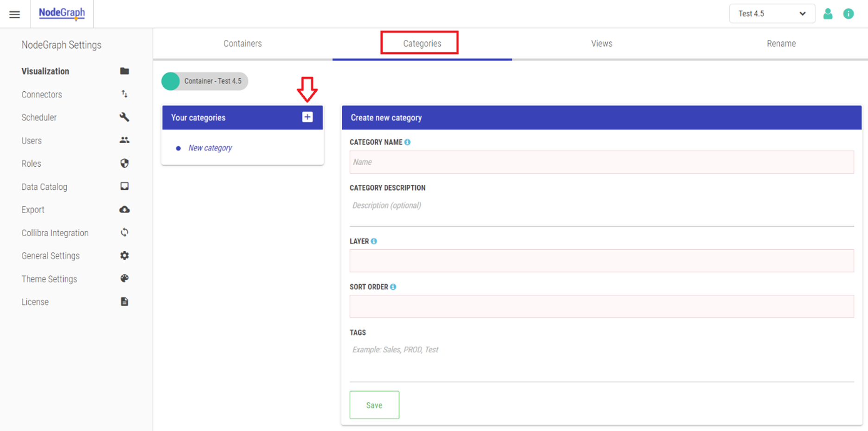The height and width of the screenshot is (431, 868).
Task: Switch to the Categories tab
Action: (x=422, y=44)
